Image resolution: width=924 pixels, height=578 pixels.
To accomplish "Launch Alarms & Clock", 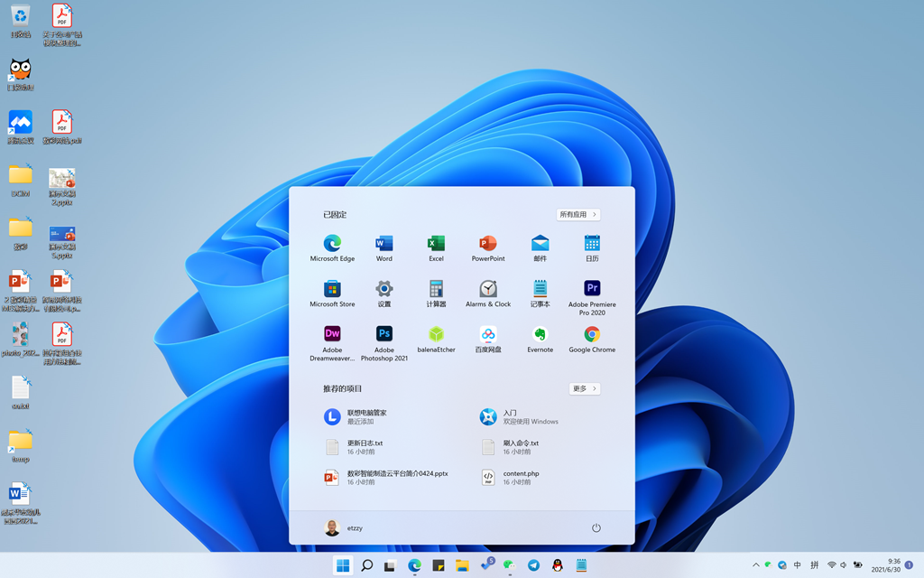I will click(488, 294).
